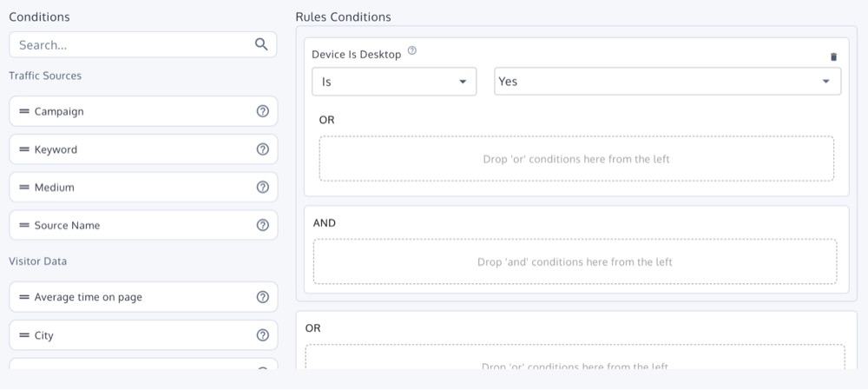Select the Keyword condition item
868x390 pixels.
click(143, 149)
